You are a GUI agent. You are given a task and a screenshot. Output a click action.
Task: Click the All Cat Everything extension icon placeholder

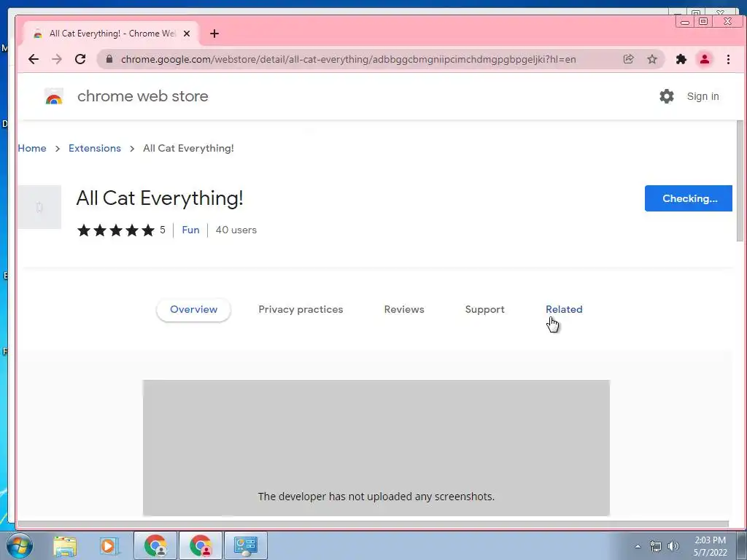pos(39,207)
